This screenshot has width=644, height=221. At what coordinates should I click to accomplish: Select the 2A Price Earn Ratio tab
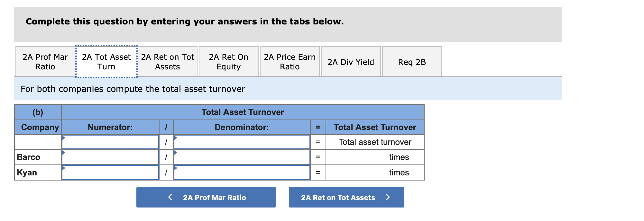point(289,61)
